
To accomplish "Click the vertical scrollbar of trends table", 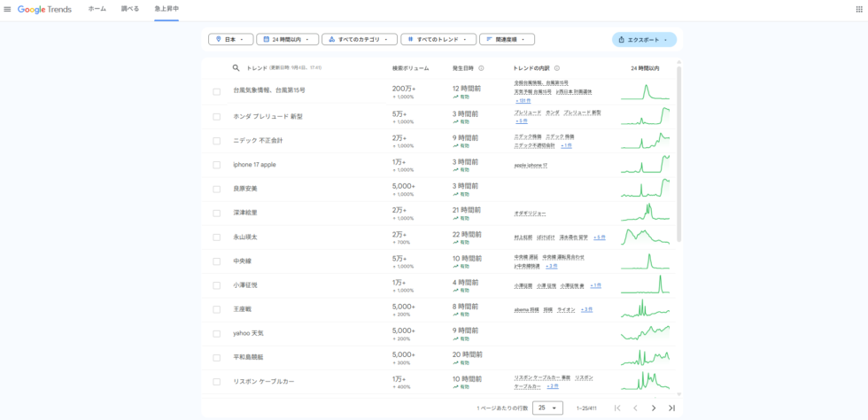I will [679, 154].
